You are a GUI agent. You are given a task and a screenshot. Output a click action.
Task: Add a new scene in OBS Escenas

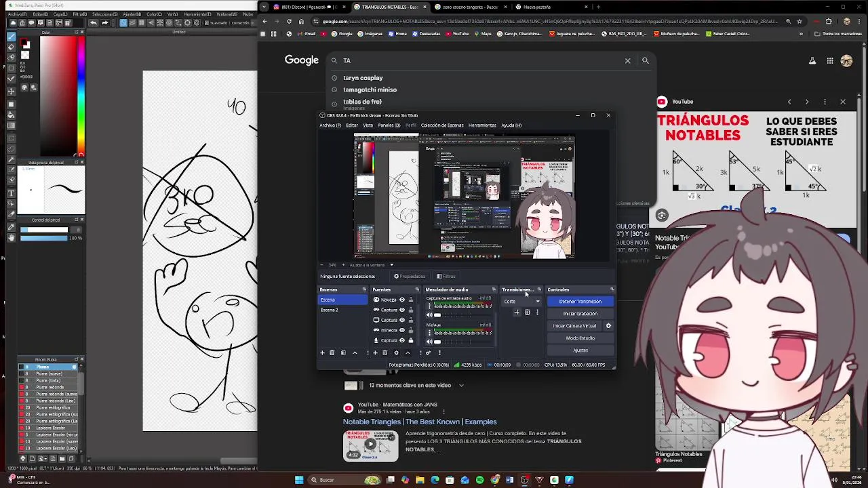pyautogui.click(x=322, y=352)
